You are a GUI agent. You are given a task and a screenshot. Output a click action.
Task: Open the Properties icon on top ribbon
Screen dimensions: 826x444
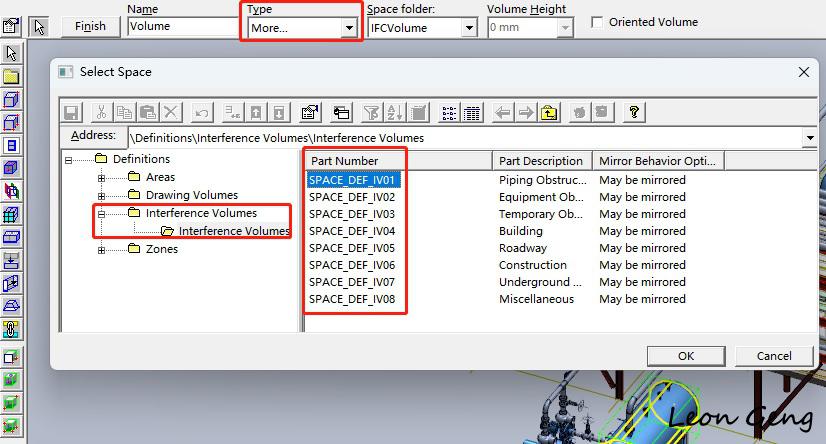click(11, 26)
